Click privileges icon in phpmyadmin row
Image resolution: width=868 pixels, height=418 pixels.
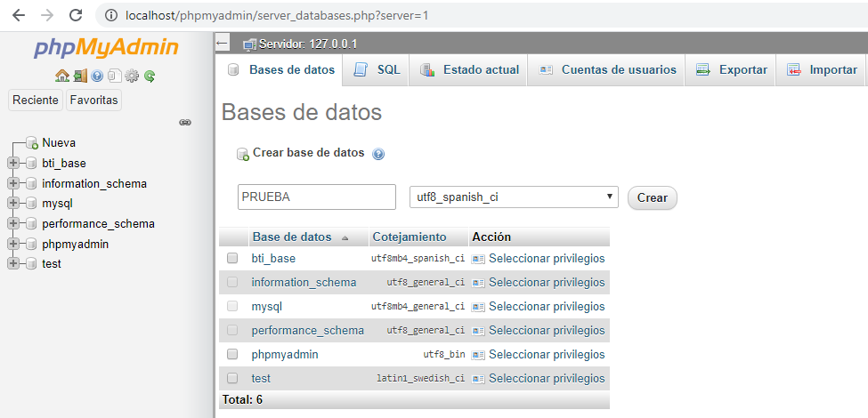[478, 355]
